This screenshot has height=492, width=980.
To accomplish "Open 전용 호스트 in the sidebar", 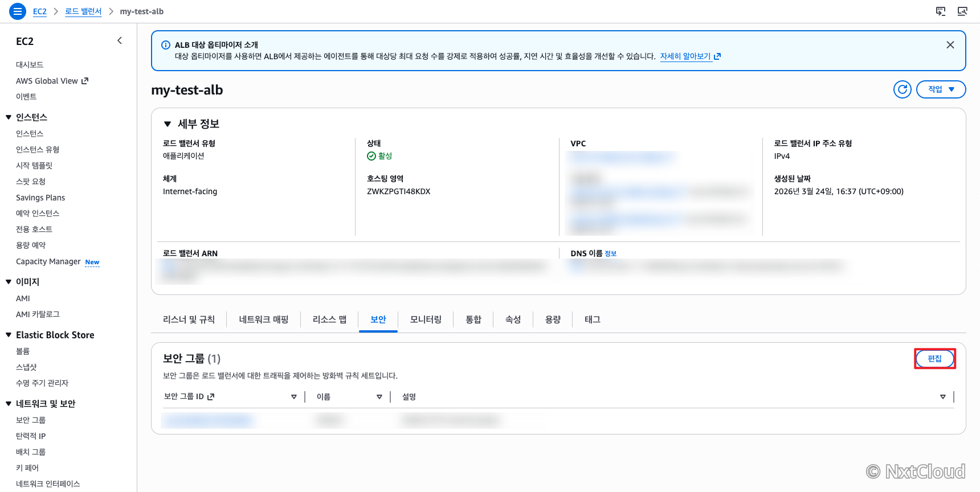I will (34, 229).
